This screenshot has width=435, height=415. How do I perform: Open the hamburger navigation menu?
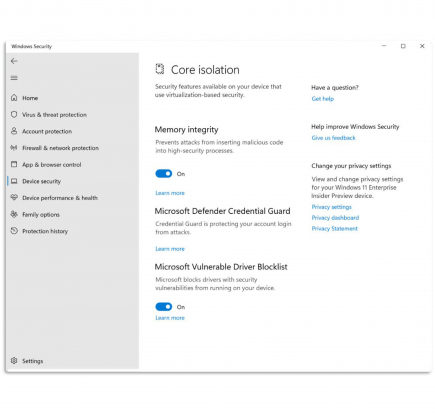pos(14,78)
